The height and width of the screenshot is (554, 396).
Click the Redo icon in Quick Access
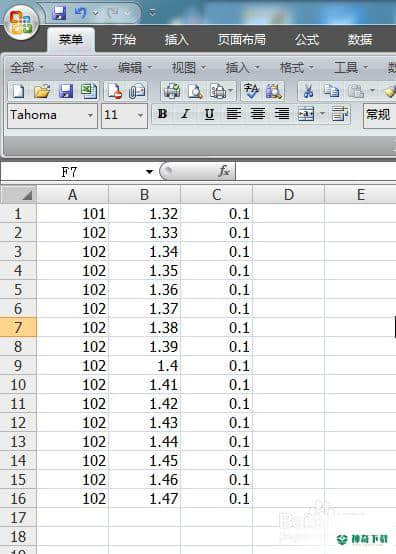click(113, 13)
